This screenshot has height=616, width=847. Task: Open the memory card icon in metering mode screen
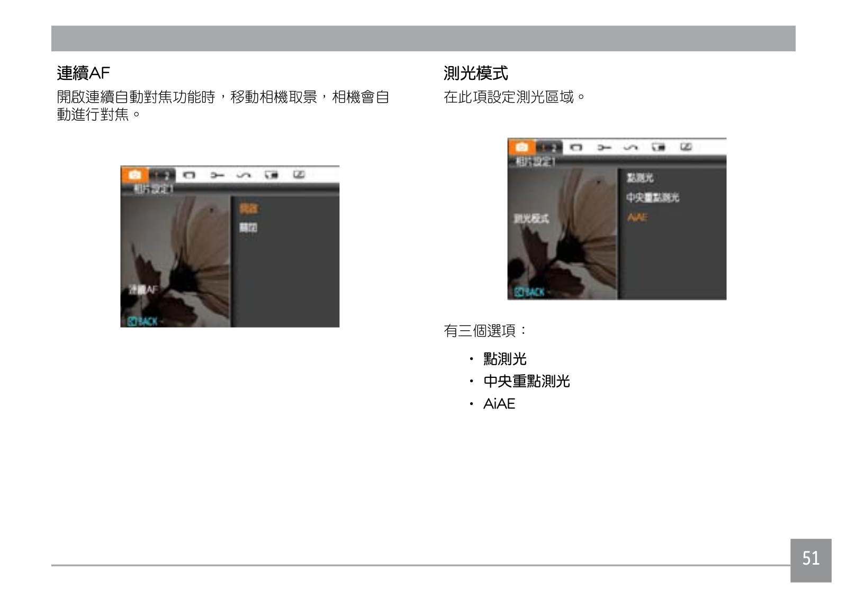tap(659, 148)
